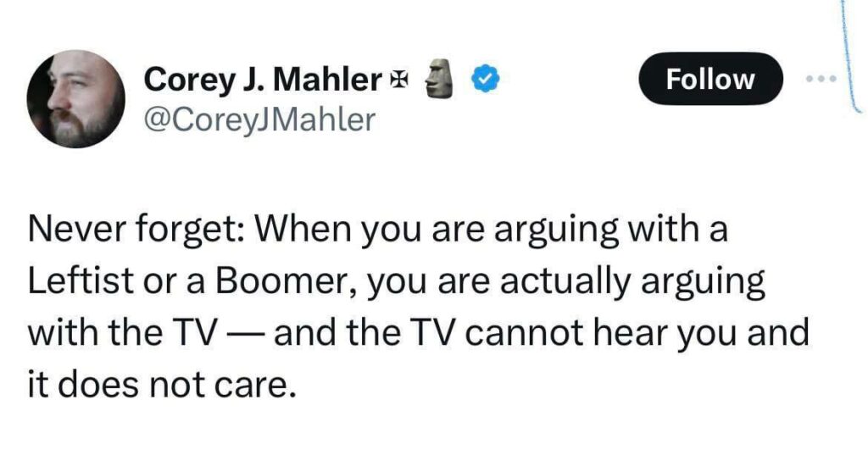Click the first "TV" before the dash
Viewport: 868px width, 472px height.
tap(196, 331)
